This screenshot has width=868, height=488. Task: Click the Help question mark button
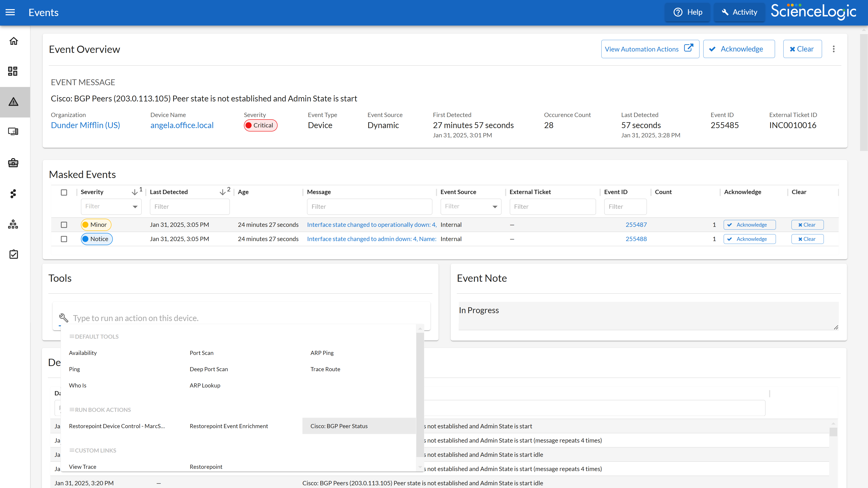(x=688, y=12)
